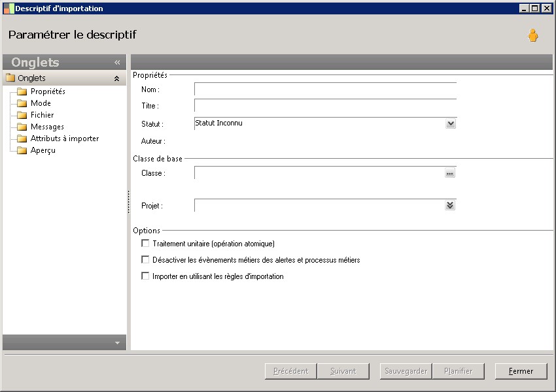Click the Fichier folder icon

[22, 115]
